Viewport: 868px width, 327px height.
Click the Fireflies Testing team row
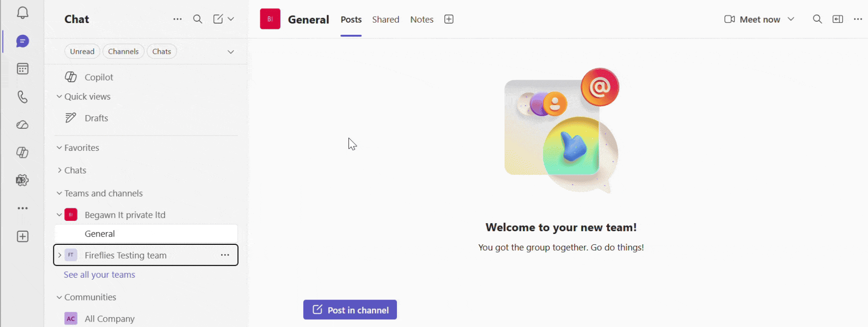pos(146,255)
